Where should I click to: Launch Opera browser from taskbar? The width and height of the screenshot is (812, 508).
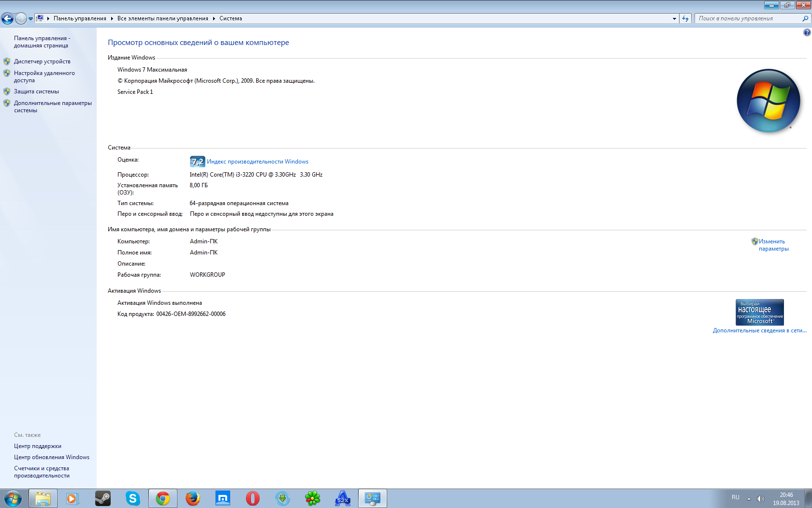click(253, 498)
